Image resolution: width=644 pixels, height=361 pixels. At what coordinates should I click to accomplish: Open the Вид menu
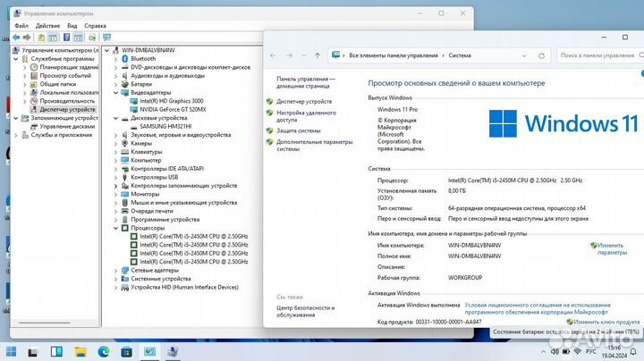pos(72,25)
